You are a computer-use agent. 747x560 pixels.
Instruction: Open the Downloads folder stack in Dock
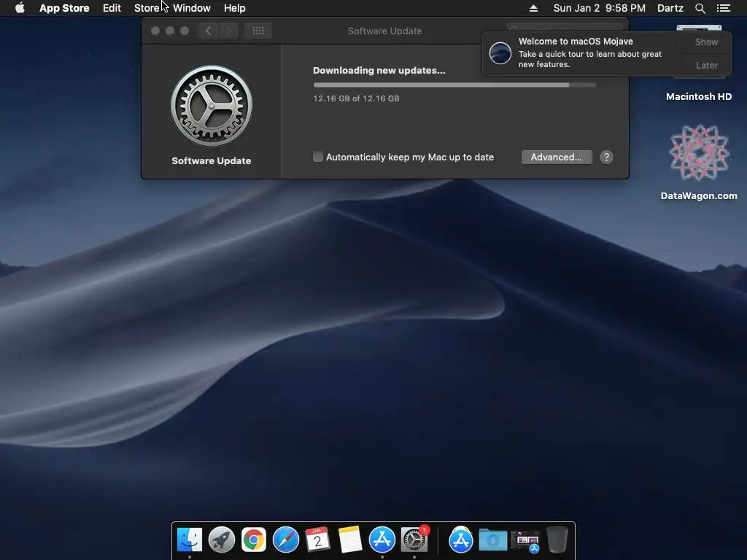(492, 541)
